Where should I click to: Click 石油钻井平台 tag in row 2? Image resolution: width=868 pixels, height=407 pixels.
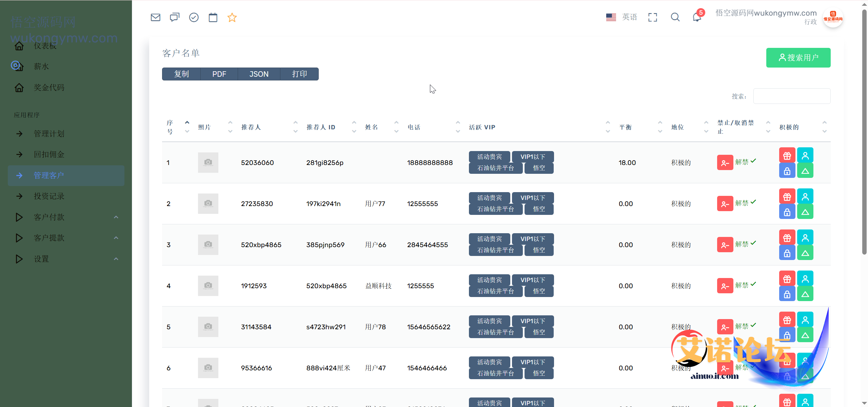(495, 209)
